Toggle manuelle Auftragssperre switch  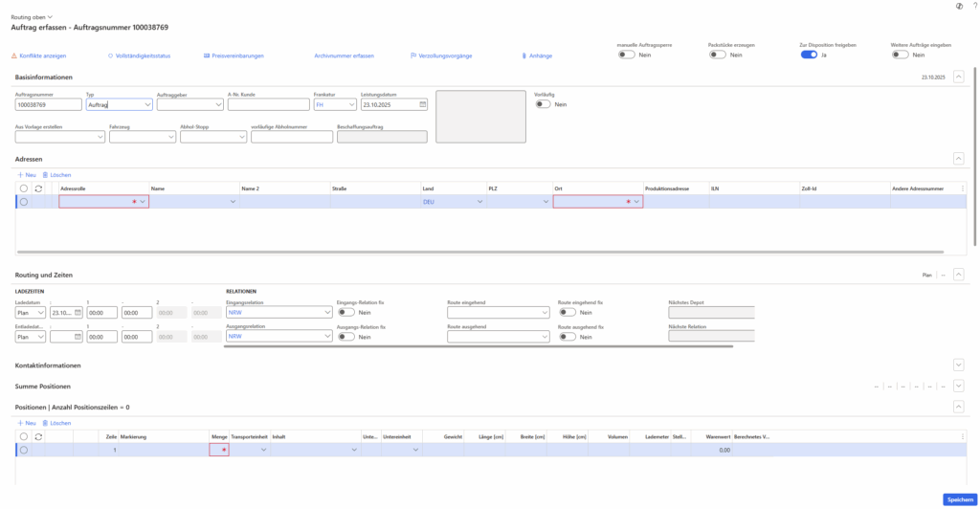tap(626, 55)
